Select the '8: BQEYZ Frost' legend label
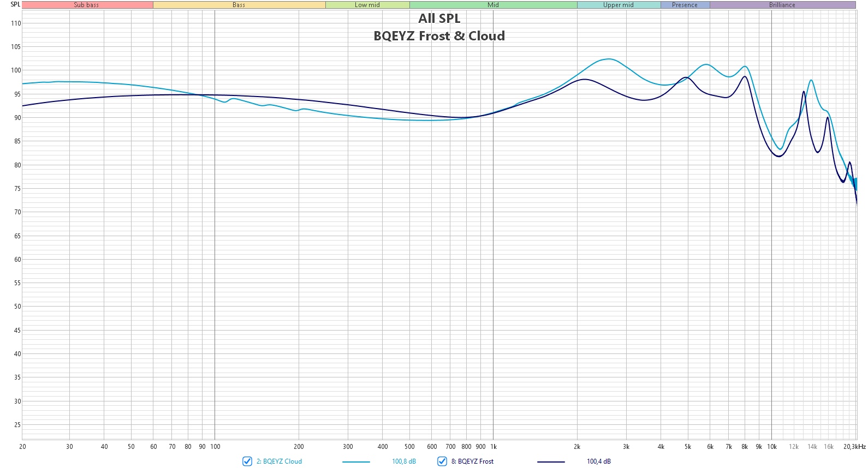This screenshot has height=468, width=868. (x=472, y=461)
